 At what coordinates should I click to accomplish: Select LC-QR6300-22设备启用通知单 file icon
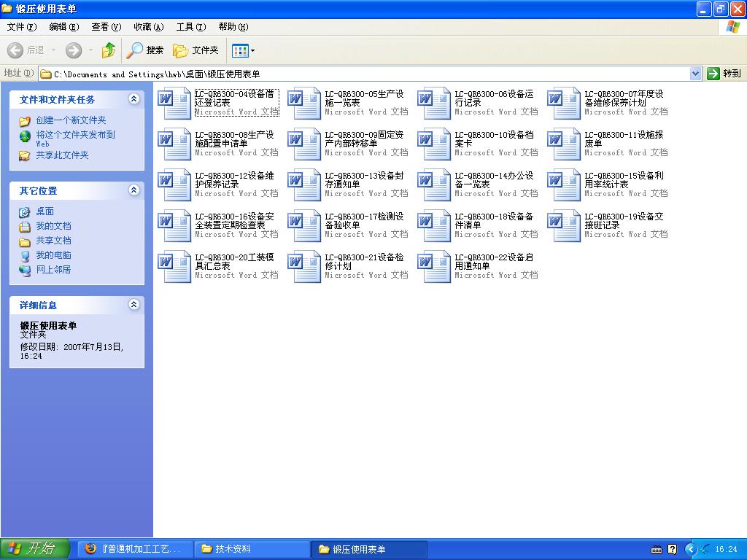point(434,267)
